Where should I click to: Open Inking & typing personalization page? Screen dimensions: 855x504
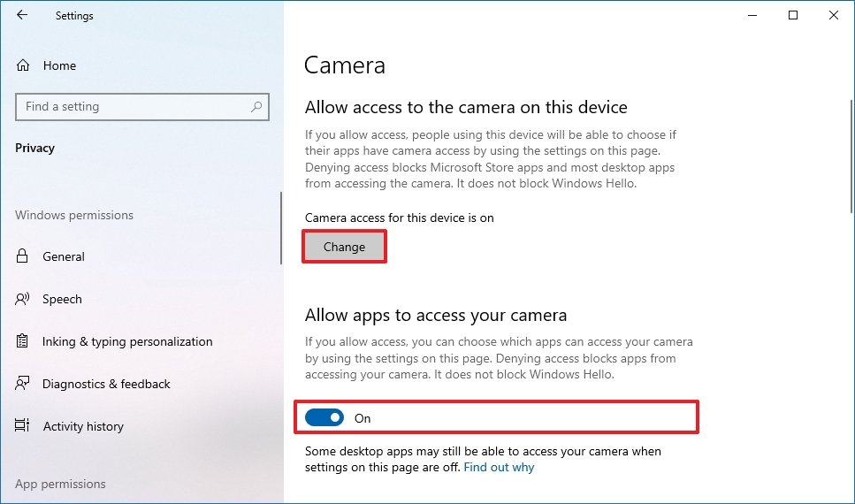click(127, 341)
